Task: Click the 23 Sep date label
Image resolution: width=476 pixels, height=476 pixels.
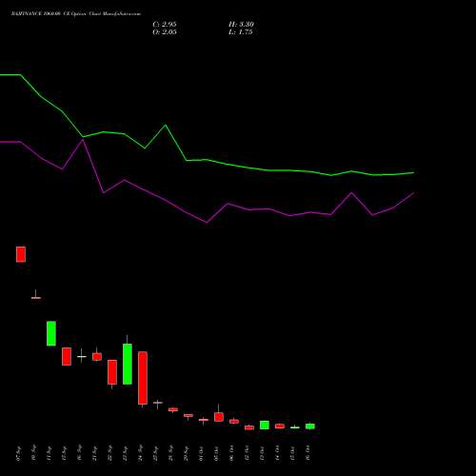Action: (x=126, y=453)
